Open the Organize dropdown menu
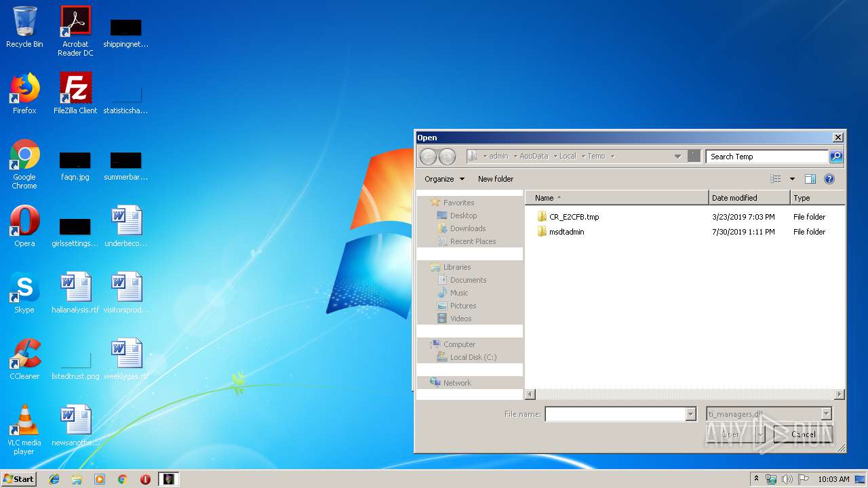The image size is (868, 488). click(444, 179)
